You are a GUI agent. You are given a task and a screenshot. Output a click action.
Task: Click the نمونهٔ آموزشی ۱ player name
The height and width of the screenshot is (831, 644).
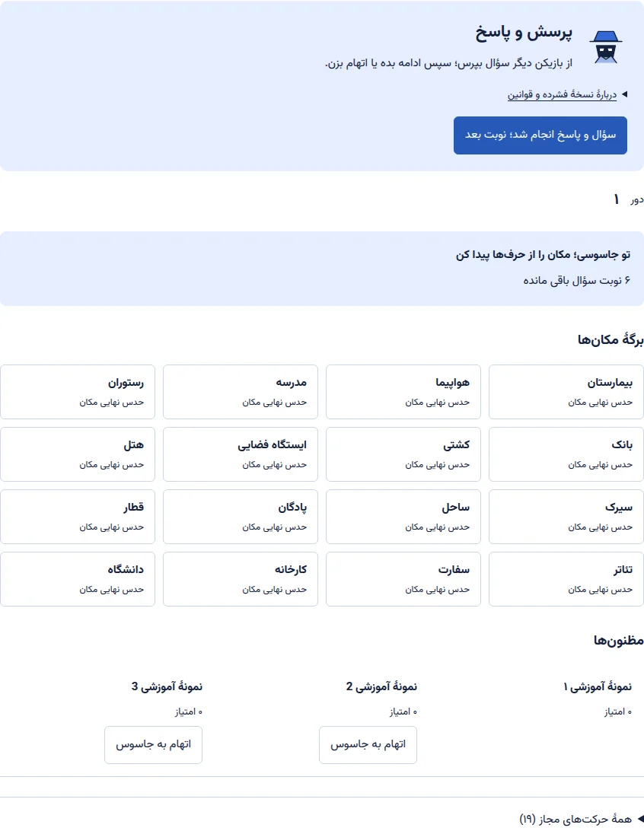pyautogui.click(x=598, y=687)
